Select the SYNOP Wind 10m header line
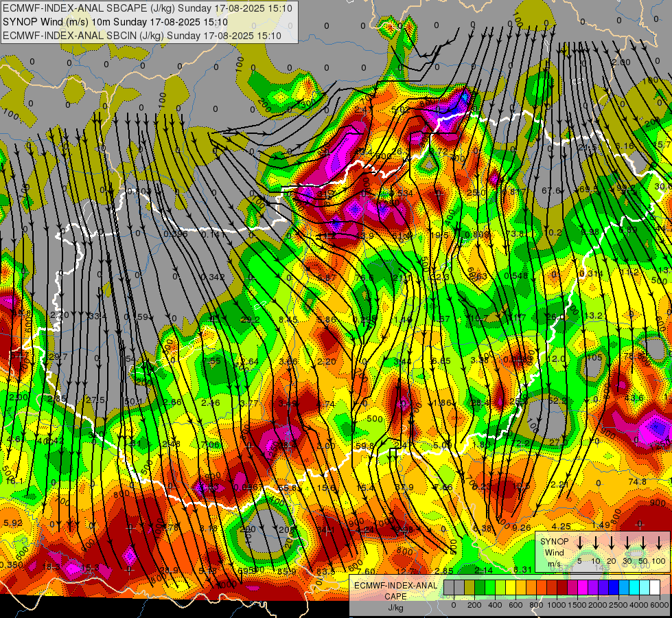Screen dimensions: 672x618 click(x=115, y=22)
